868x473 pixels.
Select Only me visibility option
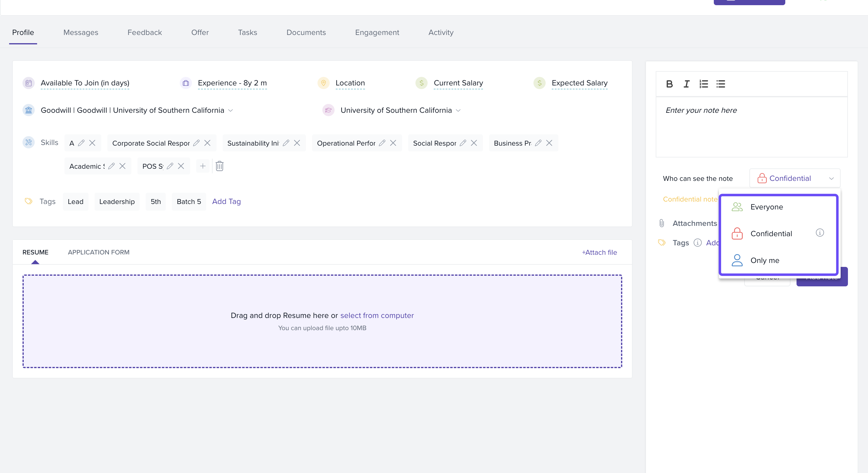click(x=765, y=261)
